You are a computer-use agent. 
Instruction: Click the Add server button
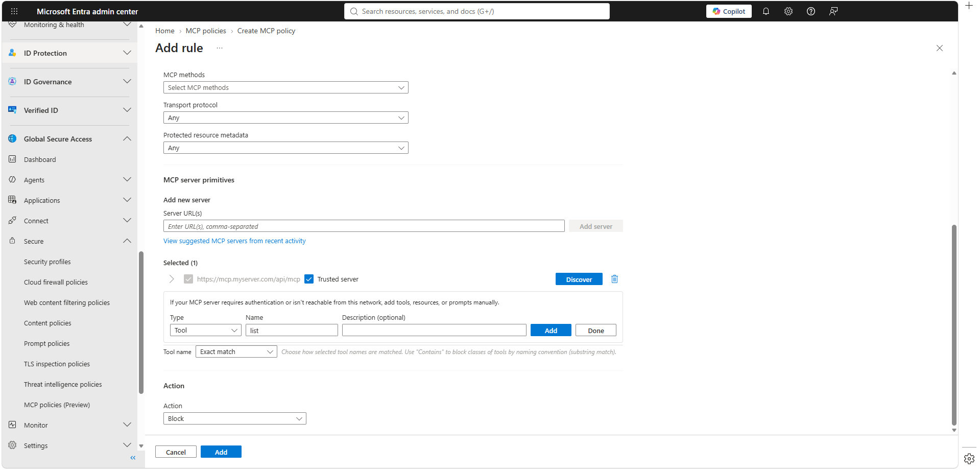pyautogui.click(x=596, y=226)
